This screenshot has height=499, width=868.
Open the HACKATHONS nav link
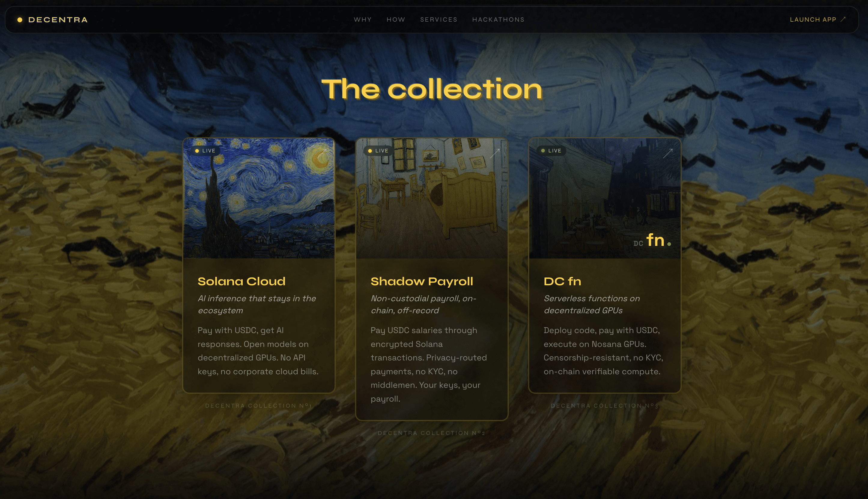[x=498, y=20]
